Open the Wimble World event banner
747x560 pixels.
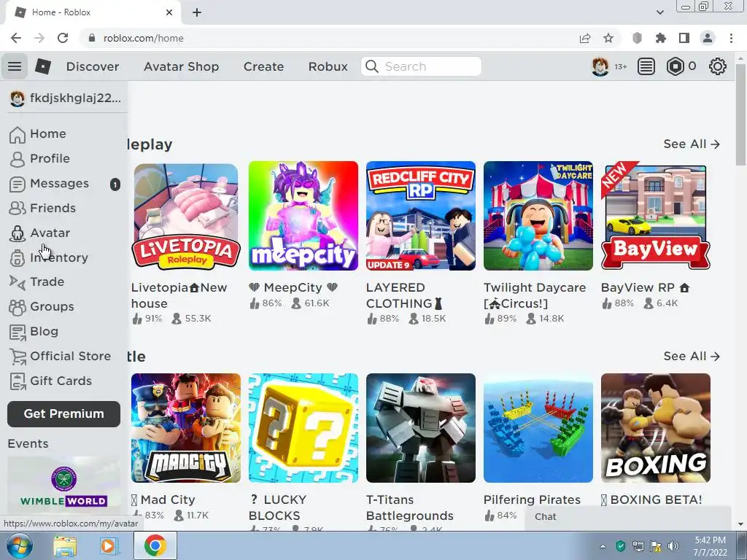(64, 485)
